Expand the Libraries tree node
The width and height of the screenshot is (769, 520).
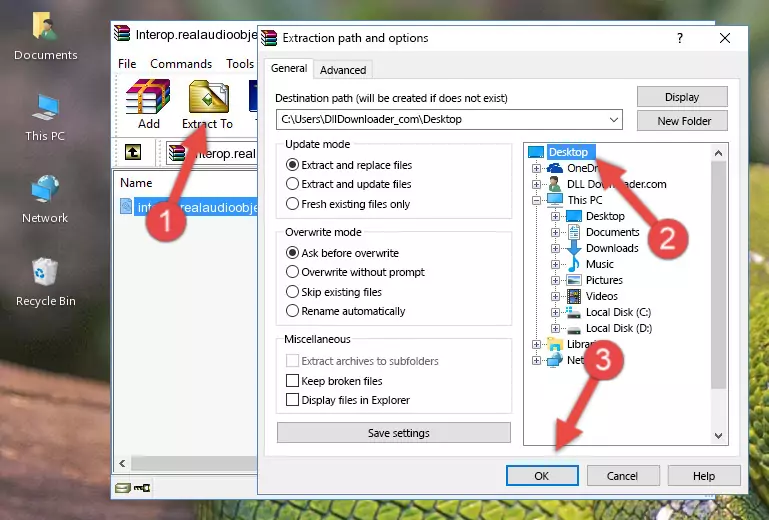coord(536,344)
